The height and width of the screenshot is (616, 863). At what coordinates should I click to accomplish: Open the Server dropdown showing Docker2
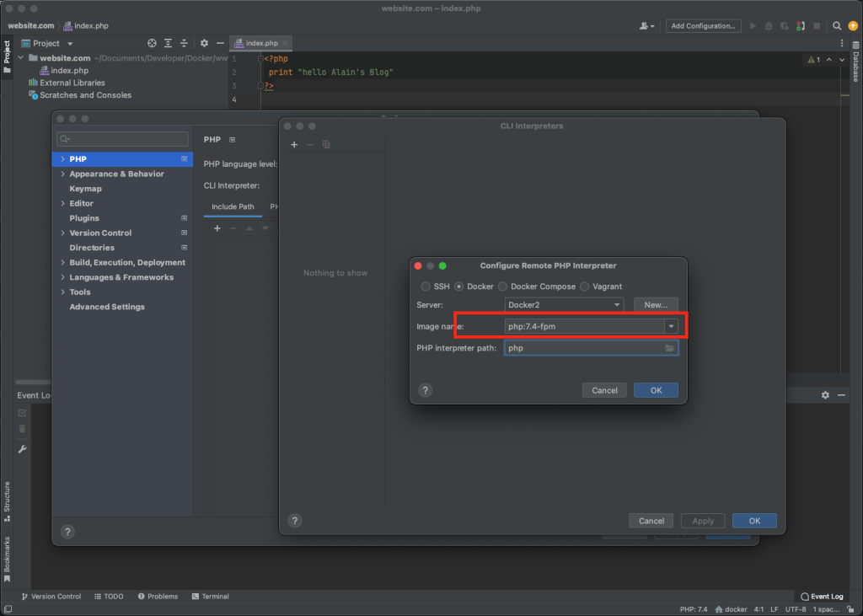pos(564,304)
